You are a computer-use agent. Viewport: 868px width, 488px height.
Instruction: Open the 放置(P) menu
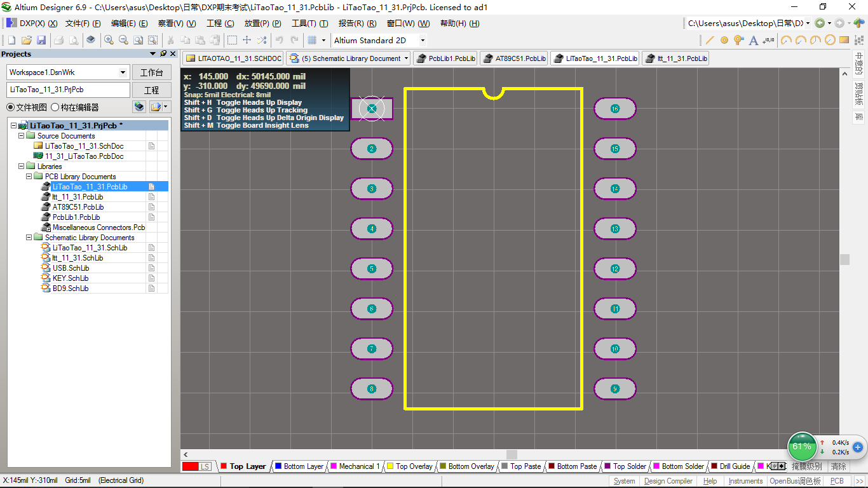tap(262, 24)
